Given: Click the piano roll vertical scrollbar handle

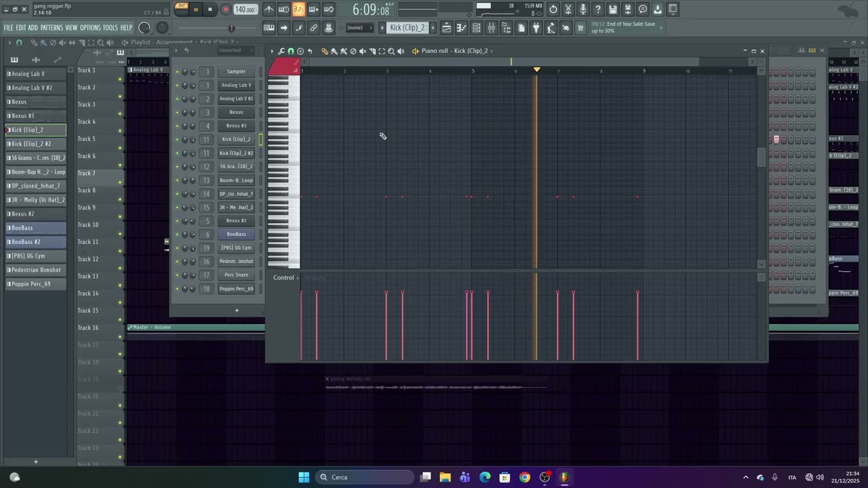Looking at the screenshot, I should click(762, 157).
